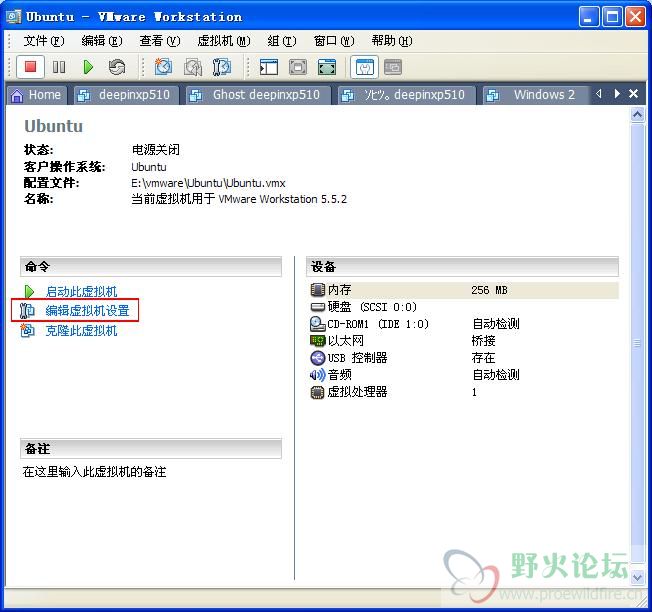
Task: Click the network card icon for 以太网
Action: coord(318,341)
